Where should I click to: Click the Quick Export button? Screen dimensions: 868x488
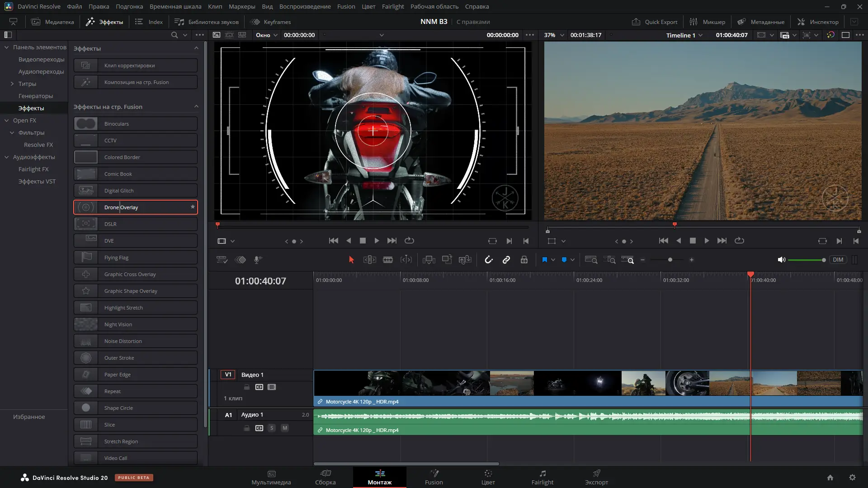tap(655, 22)
